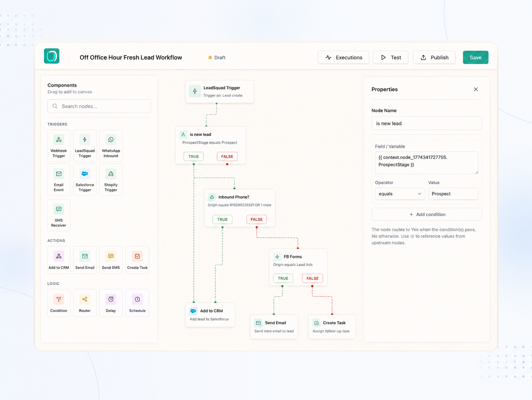Click 'Add lead to Salesforce' description

209,319
